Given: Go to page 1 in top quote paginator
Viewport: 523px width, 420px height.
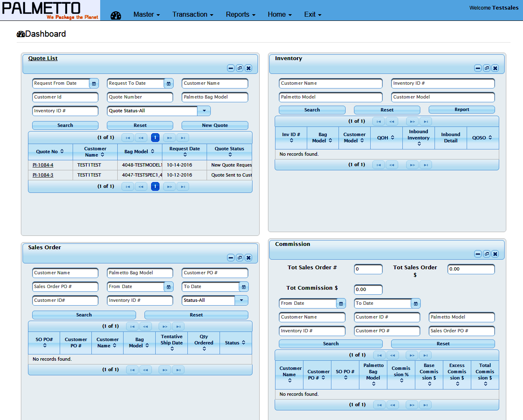Looking at the screenshot, I should click(x=155, y=138).
